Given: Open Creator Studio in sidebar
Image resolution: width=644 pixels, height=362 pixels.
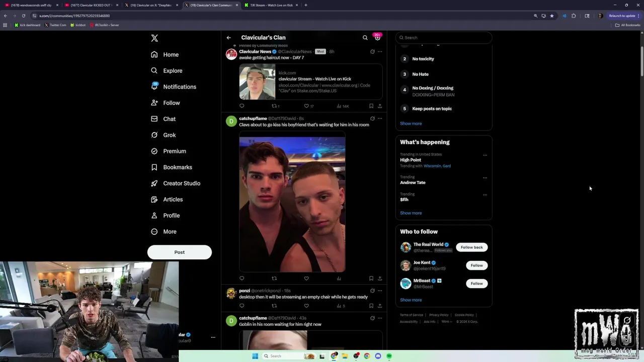Looking at the screenshot, I should 176,183.
